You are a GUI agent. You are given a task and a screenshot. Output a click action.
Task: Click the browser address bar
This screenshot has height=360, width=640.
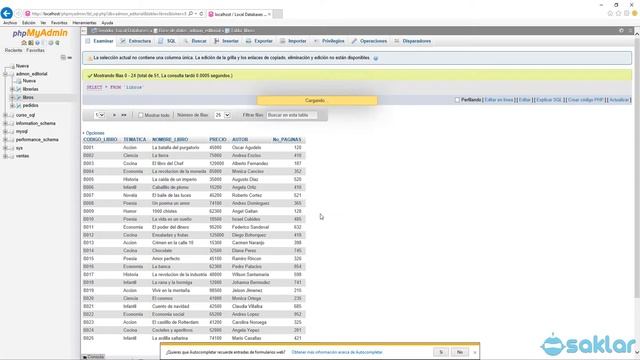pyautogui.click(x=109, y=14)
